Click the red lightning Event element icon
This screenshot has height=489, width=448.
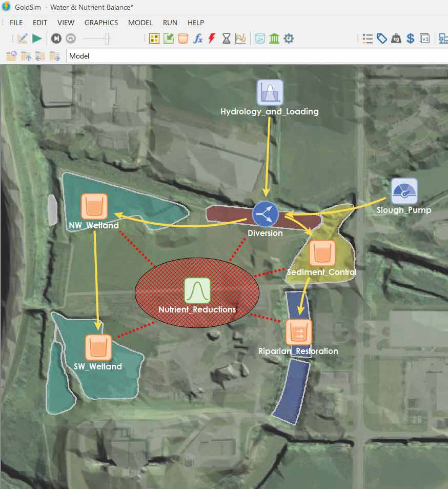[x=212, y=38]
